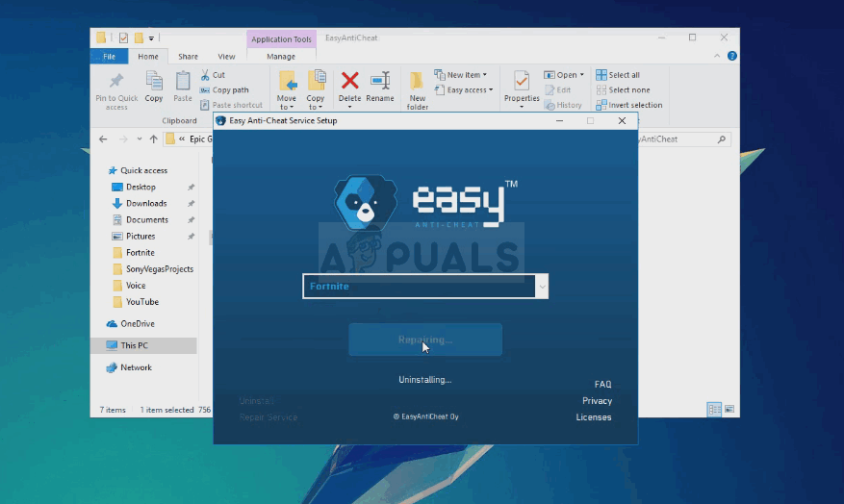This screenshot has width=844, height=504.
Task: Click the quick toolbar New folder icon
Action: tap(139, 38)
